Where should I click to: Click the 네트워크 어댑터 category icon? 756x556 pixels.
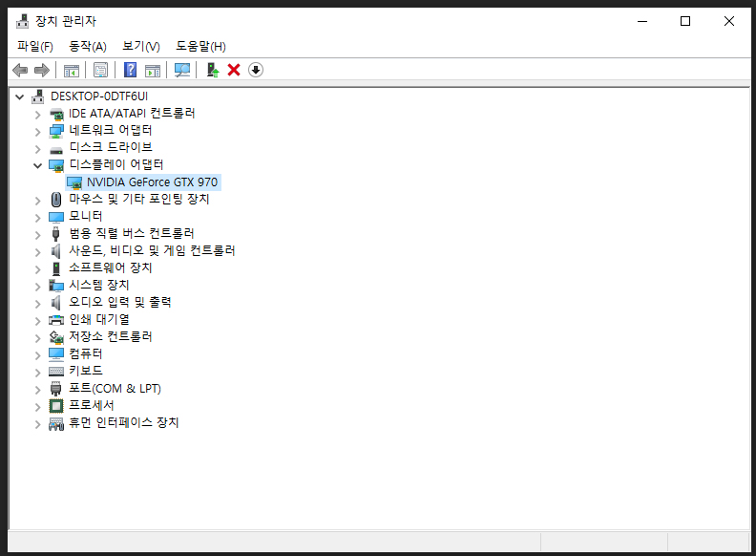point(56,131)
